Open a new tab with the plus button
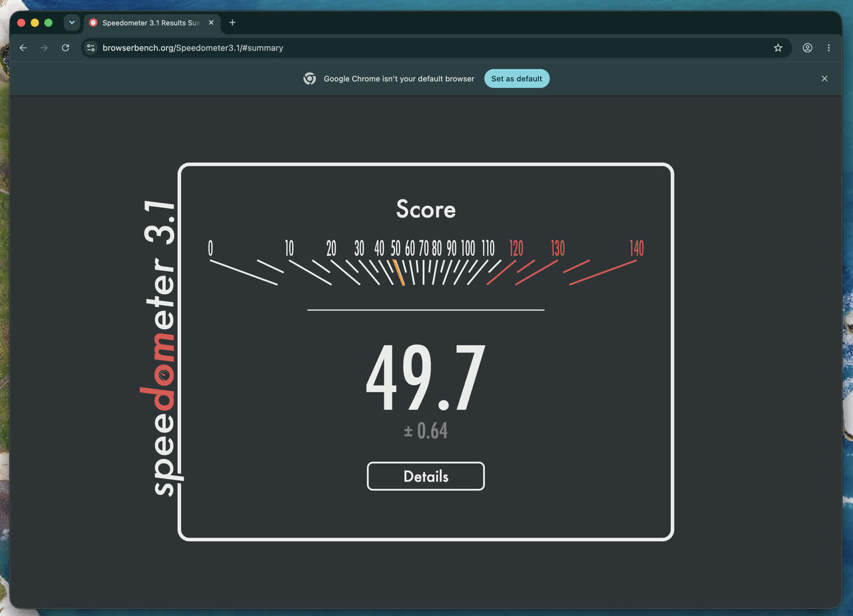853x616 pixels. click(x=232, y=22)
